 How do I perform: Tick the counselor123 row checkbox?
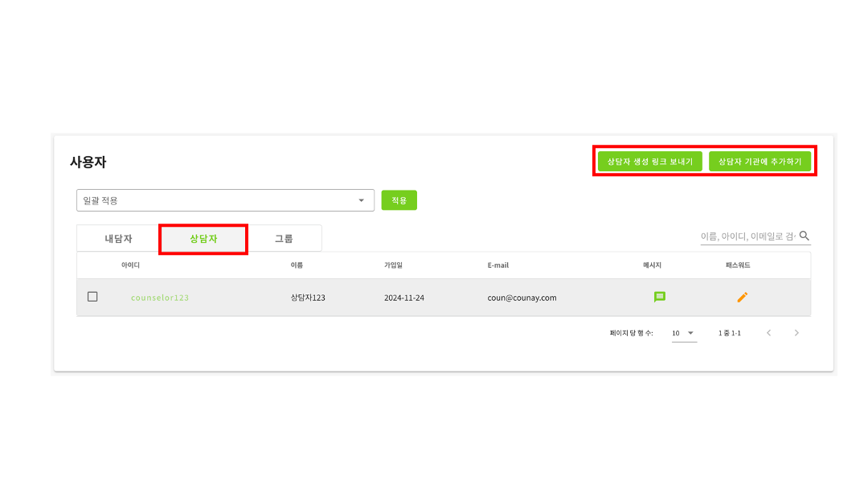click(92, 297)
